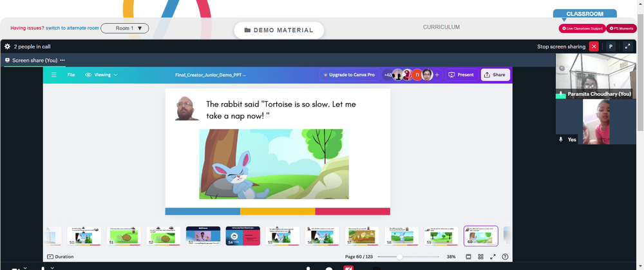Show the +48 collaborators list
The height and width of the screenshot is (270, 644).
click(x=387, y=75)
